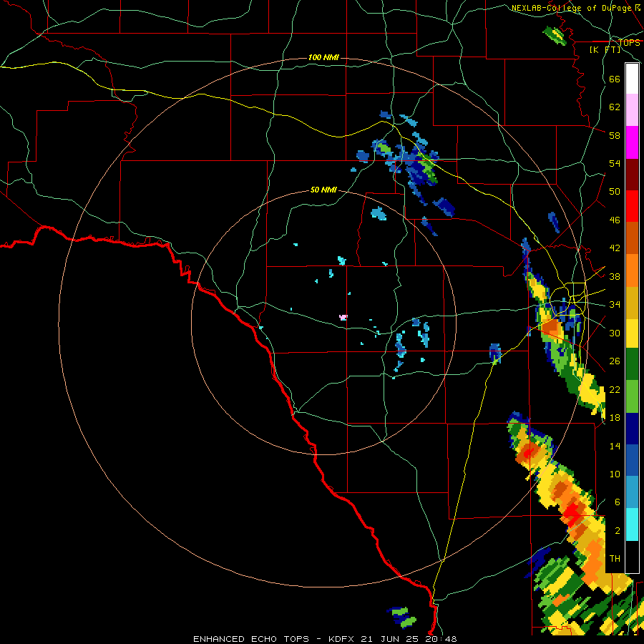Image resolution: width=644 pixels, height=644 pixels.
Task: Click the "20:48" timestamp
Action: [x=442, y=639]
